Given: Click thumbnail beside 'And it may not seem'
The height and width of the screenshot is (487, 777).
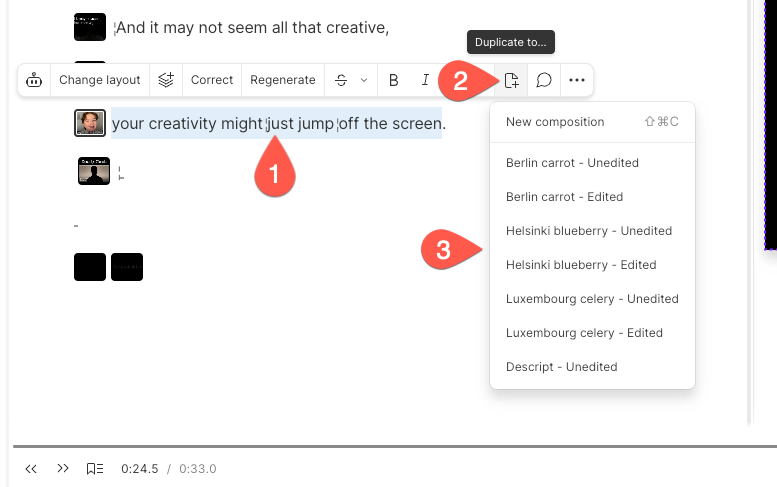Looking at the screenshot, I should point(90,27).
